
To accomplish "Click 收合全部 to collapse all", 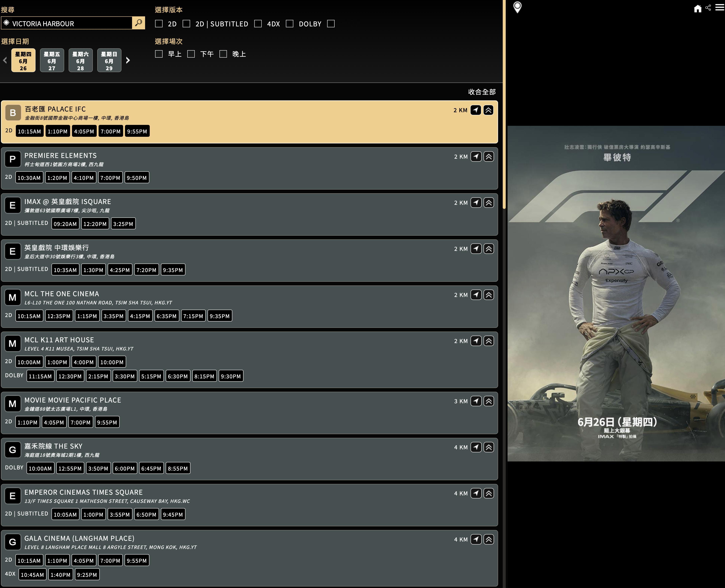I will 482,92.
